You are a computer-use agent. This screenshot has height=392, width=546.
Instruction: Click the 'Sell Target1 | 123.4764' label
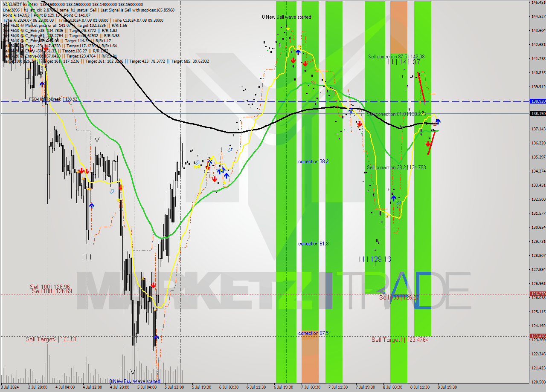point(400,340)
